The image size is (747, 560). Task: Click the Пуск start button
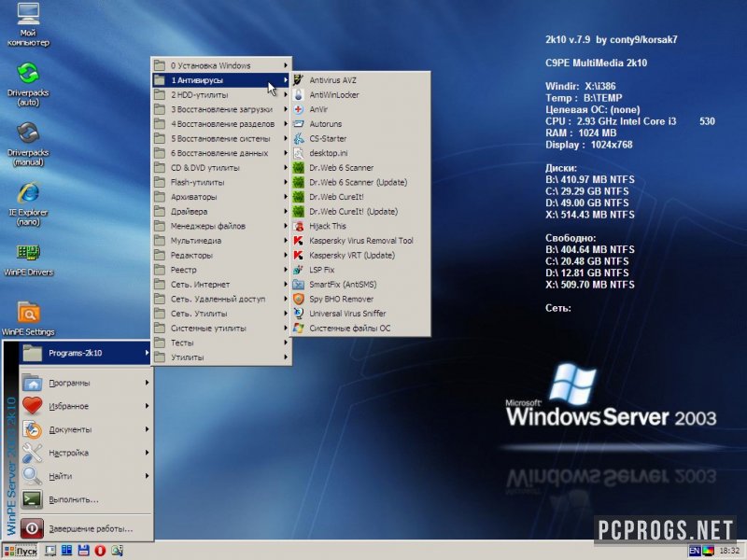(20, 551)
